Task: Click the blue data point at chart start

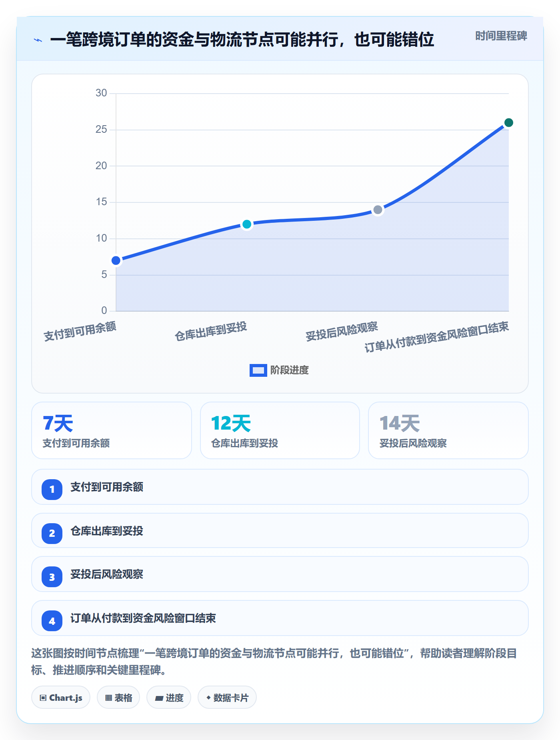Action: [116, 261]
